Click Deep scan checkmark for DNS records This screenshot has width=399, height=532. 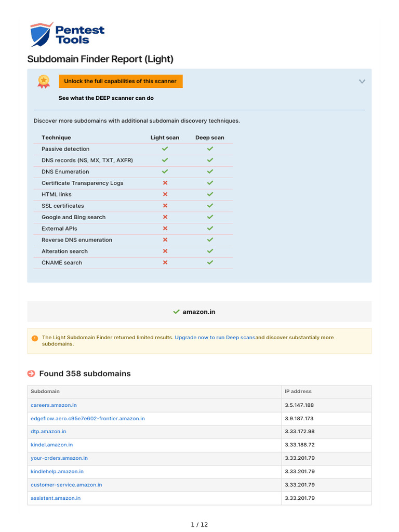tap(210, 160)
